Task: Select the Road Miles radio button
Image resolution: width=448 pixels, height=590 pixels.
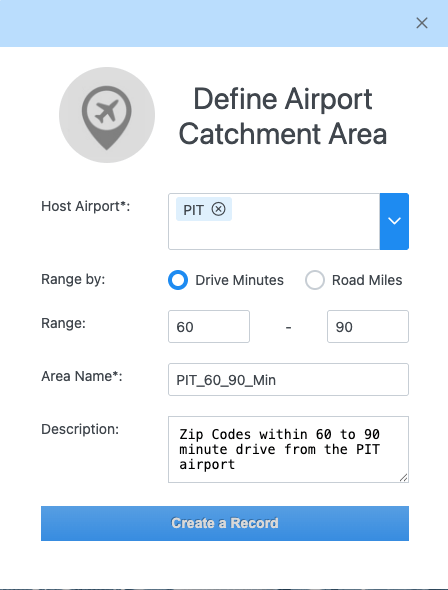Action: tap(315, 280)
